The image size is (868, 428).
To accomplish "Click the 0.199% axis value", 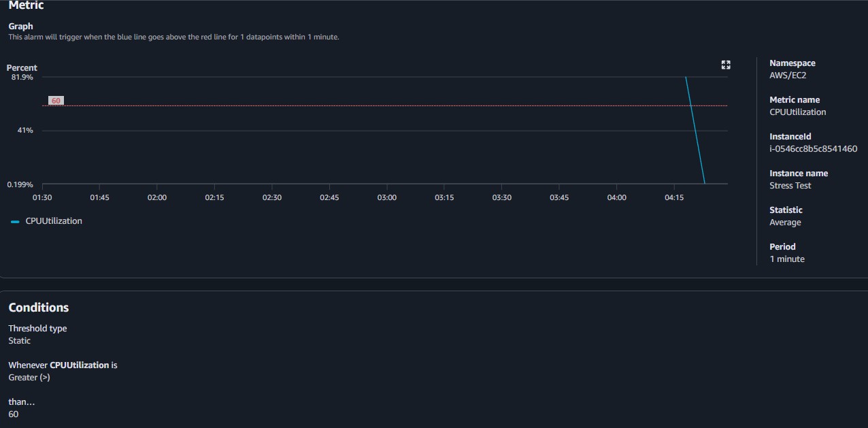I will 21,184.
